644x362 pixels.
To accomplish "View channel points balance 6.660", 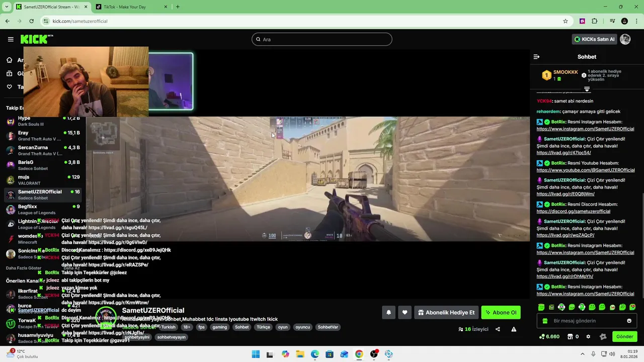I will coord(549,336).
